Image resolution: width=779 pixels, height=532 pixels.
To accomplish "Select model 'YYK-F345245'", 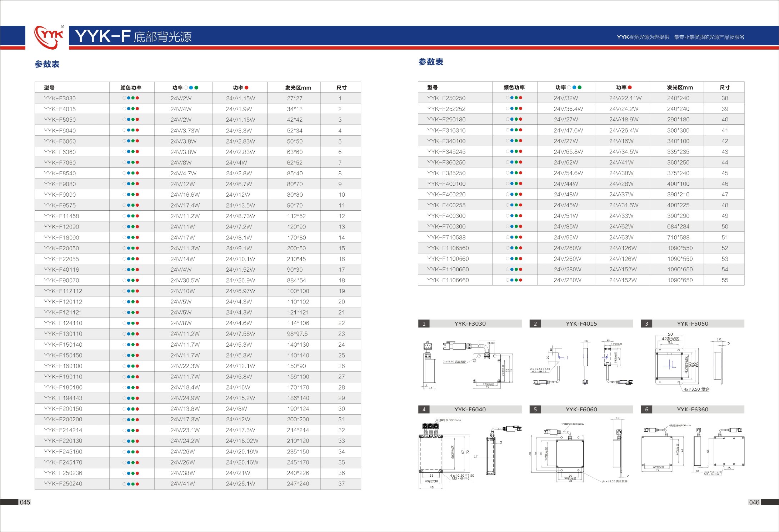I will click(446, 152).
